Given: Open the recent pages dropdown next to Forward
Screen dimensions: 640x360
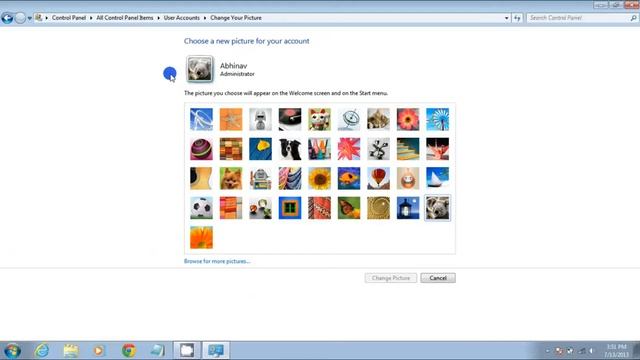Looking at the screenshot, I should (29, 18).
